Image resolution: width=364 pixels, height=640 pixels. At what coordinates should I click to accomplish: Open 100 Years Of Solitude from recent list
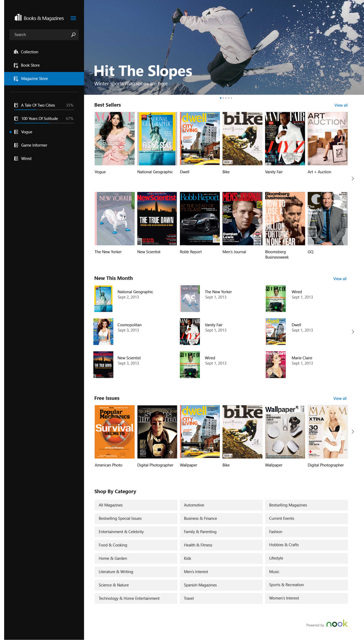click(44, 119)
